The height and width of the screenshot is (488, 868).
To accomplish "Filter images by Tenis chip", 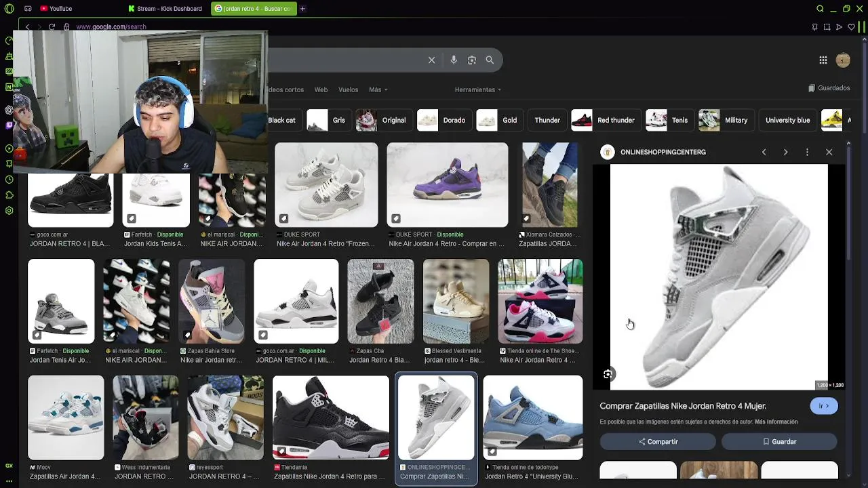I will pos(669,120).
